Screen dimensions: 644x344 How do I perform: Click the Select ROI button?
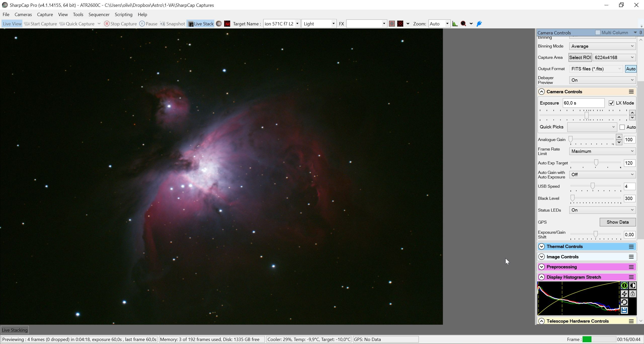pos(580,58)
